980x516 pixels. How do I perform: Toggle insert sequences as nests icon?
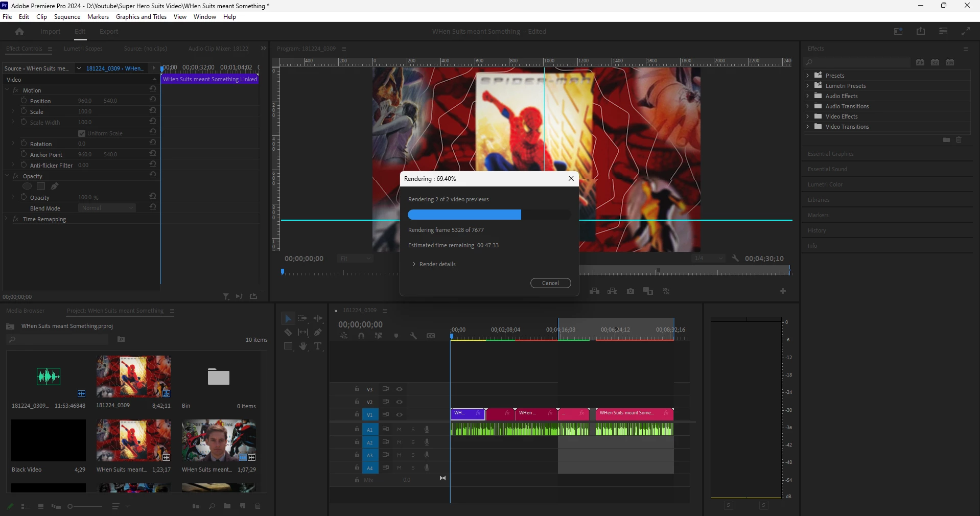344,336
